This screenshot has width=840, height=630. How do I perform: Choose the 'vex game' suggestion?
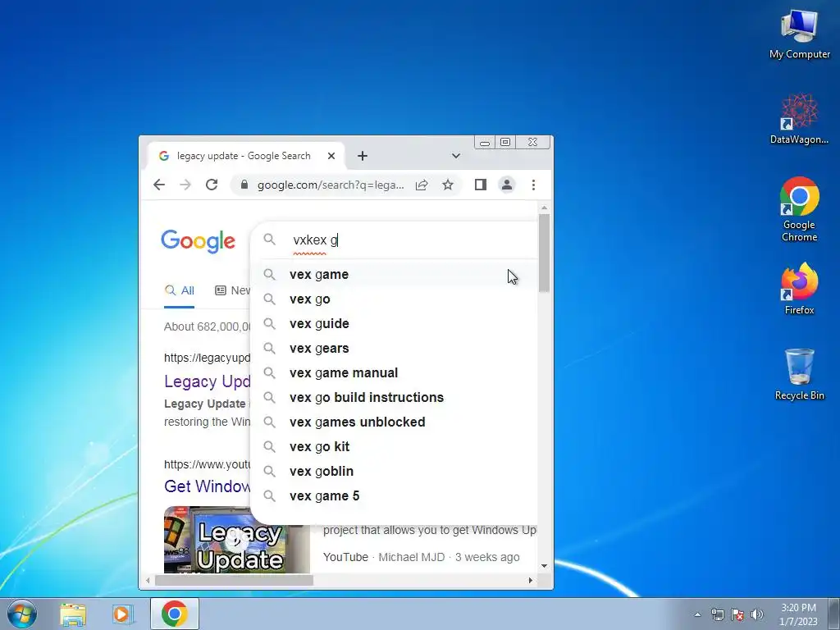(395, 274)
